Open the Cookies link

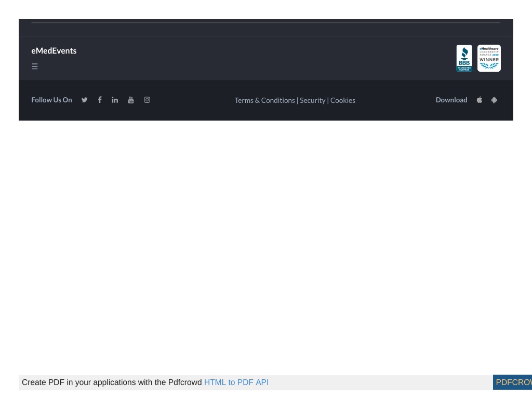[x=343, y=100]
